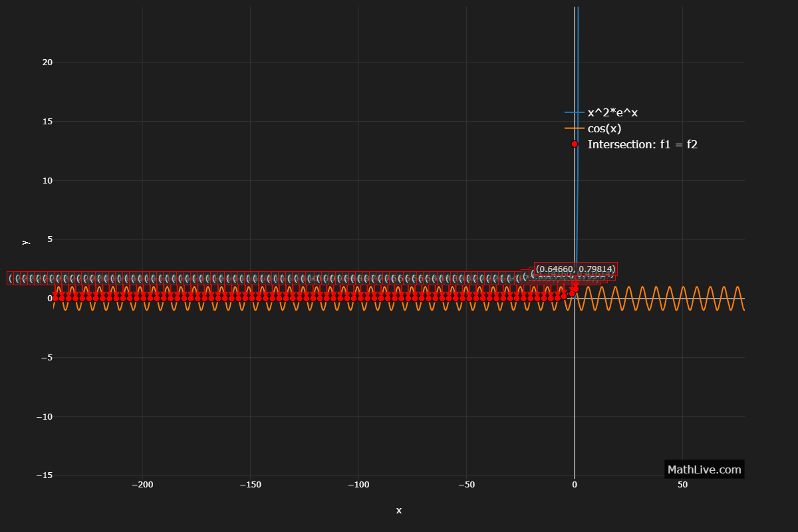Click the x-axis tick label −100

coord(358,485)
